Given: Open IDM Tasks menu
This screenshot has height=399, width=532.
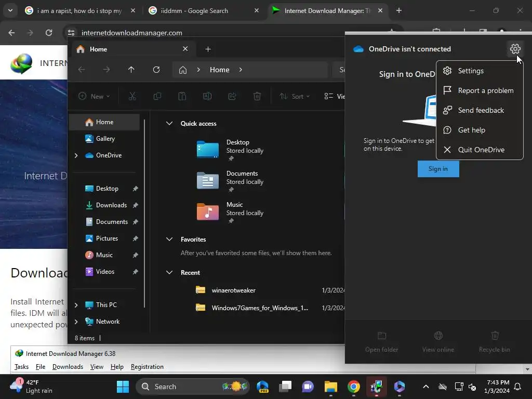Looking at the screenshot, I should [21, 367].
